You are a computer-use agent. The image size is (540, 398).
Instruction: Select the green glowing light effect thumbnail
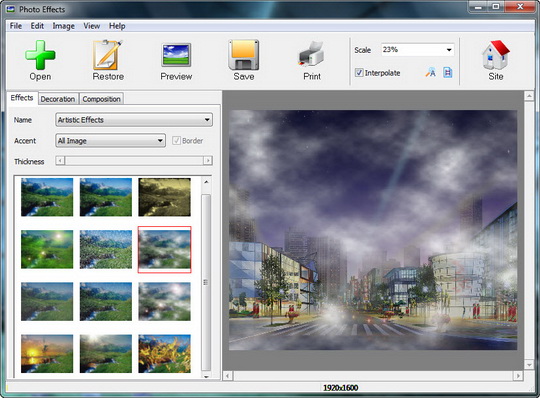point(47,249)
